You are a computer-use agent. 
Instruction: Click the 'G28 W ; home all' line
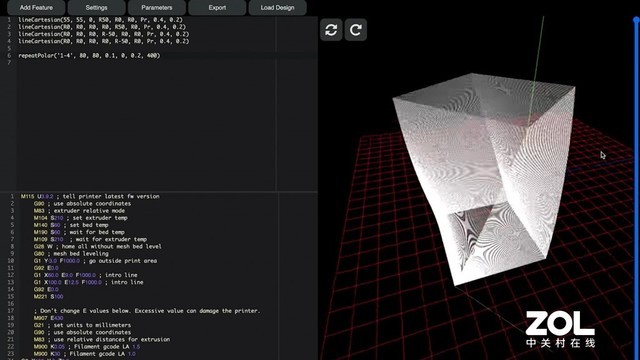[x=98, y=247]
